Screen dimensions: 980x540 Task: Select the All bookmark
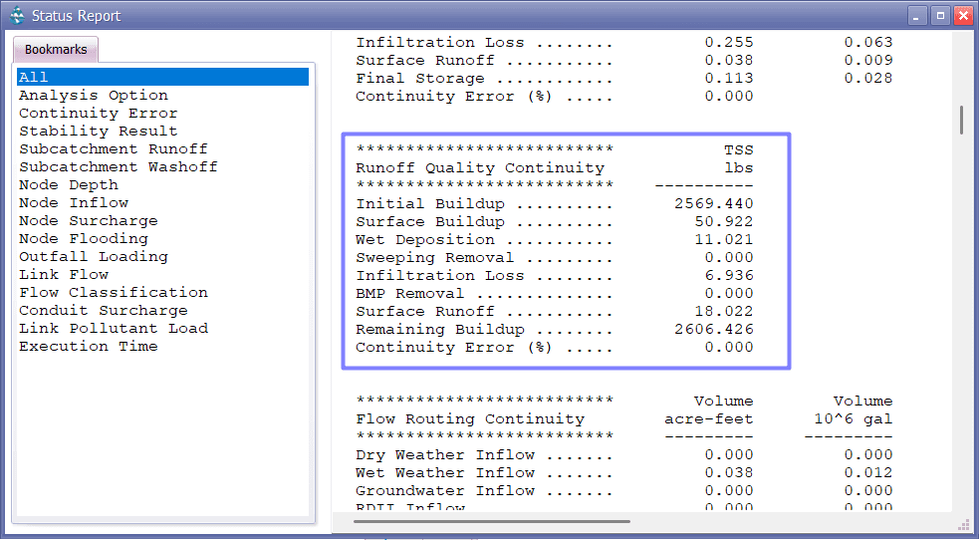click(34, 77)
